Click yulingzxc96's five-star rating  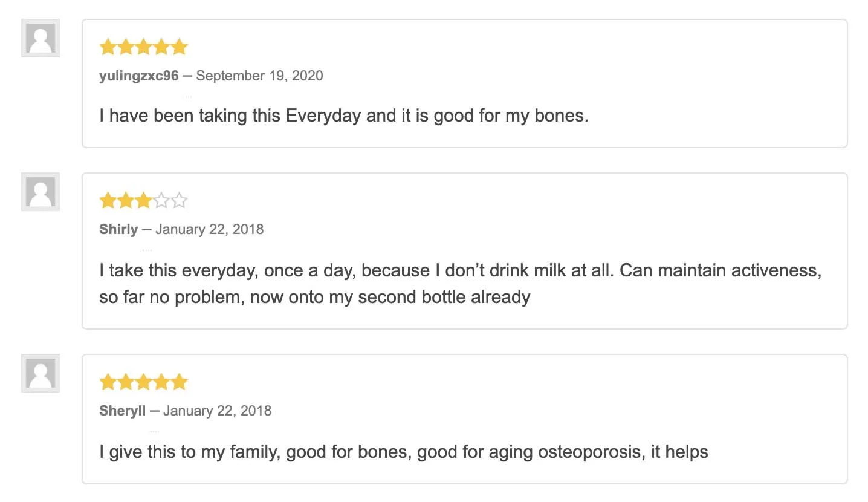[143, 47]
